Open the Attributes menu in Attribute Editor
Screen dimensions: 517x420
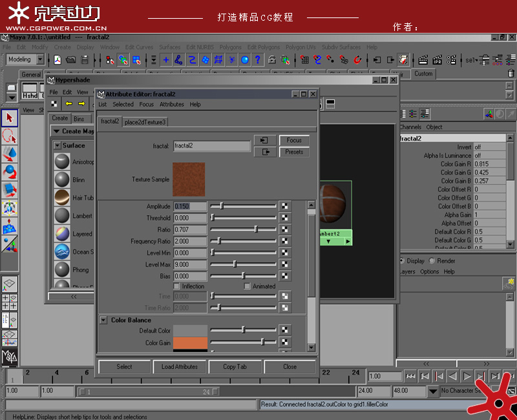[171, 104]
